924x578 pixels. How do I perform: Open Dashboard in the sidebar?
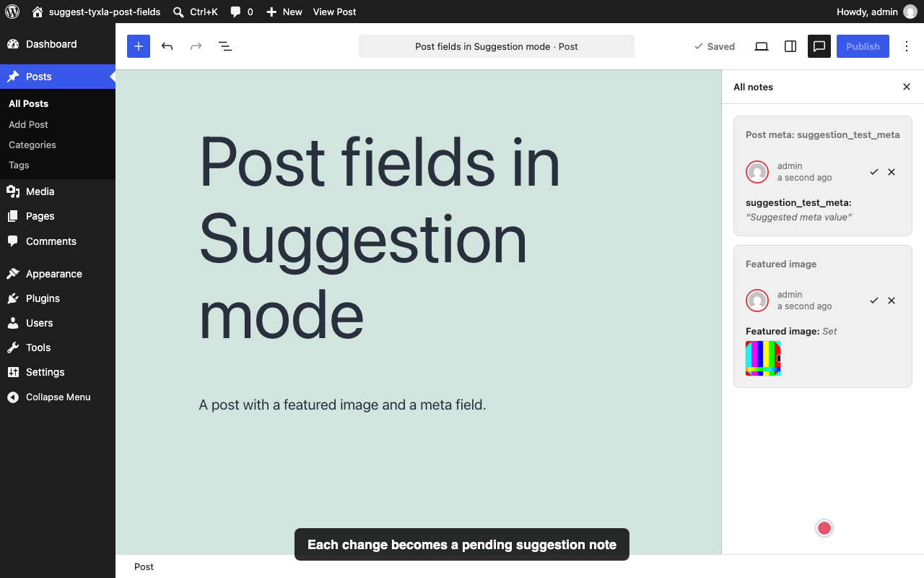pyautogui.click(x=58, y=44)
